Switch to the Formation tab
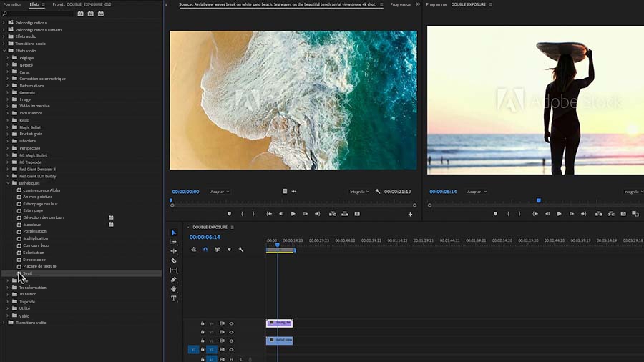Image resolution: width=644 pixels, height=362 pixels. pyautogui.click(x=12, y=4)
